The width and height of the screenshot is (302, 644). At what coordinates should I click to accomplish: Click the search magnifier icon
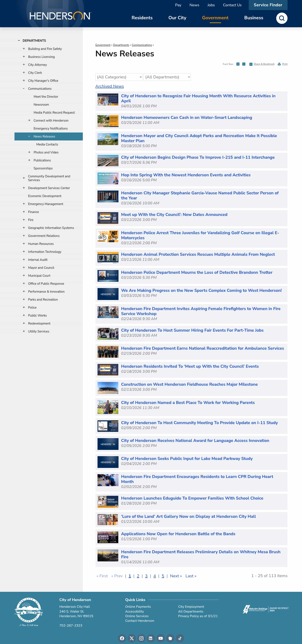(281, 18)
